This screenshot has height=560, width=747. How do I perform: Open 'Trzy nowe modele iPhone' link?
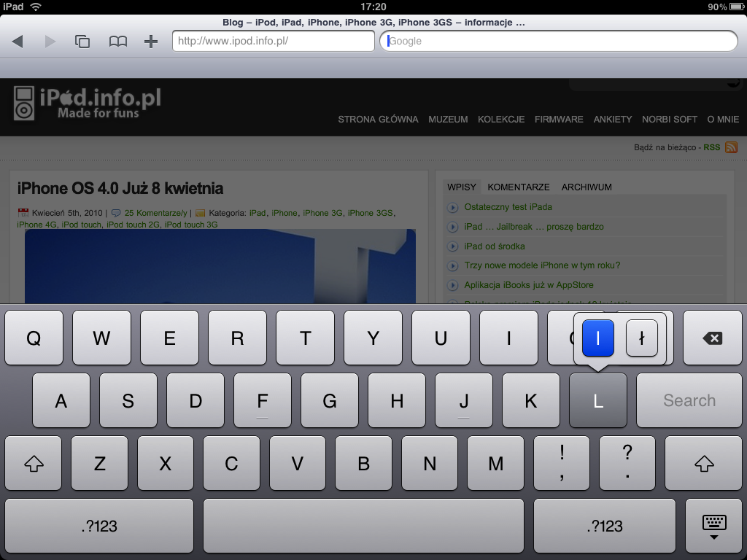click(542, 265)
